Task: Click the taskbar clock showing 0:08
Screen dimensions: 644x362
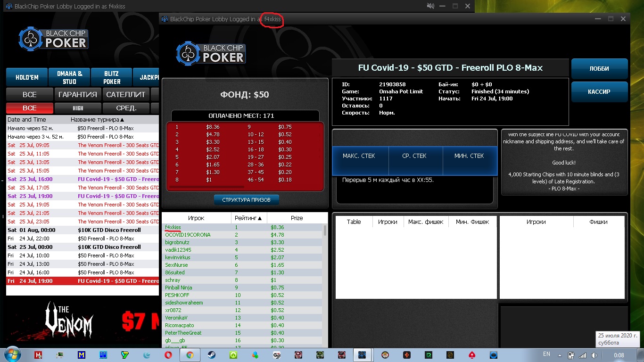Action: 619,355
